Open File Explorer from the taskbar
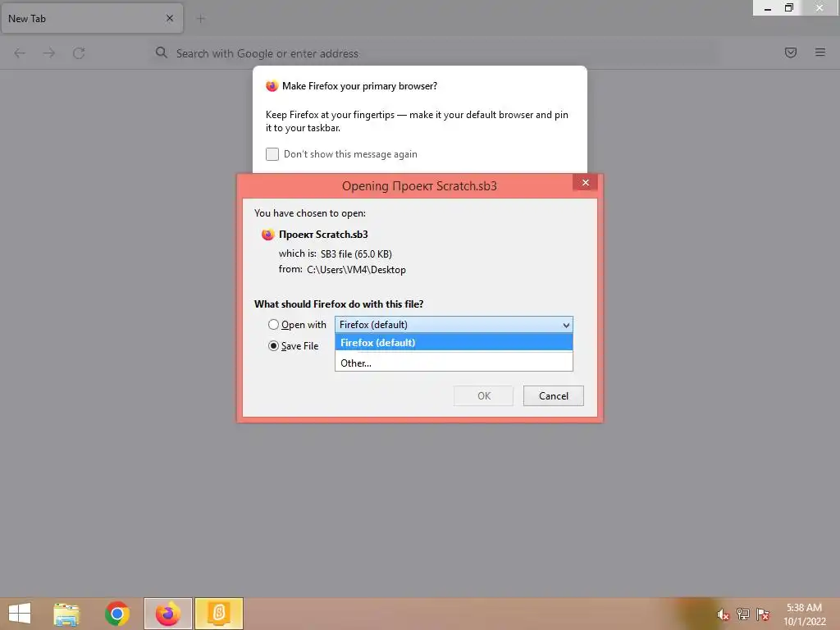The height and width of the screenshot is (630, 840). point(66,614)
